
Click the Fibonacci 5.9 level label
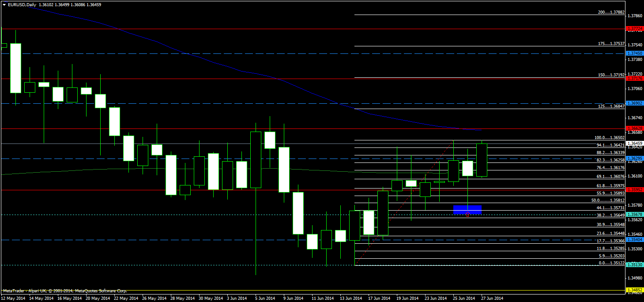point(611,256)
